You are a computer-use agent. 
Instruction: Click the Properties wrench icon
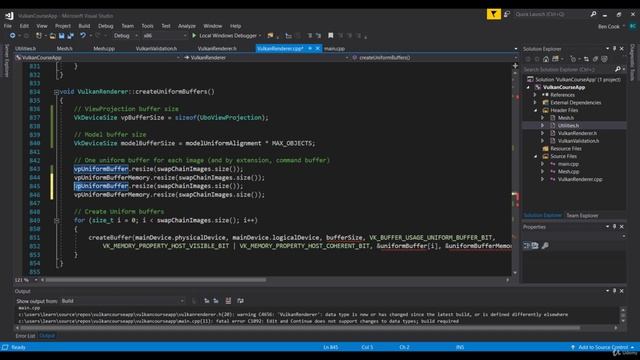pos(544,245)
